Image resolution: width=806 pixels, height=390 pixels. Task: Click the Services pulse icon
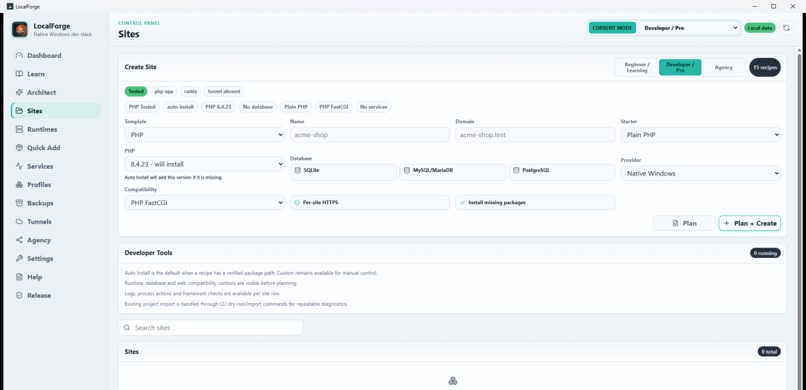pos(20,166)
